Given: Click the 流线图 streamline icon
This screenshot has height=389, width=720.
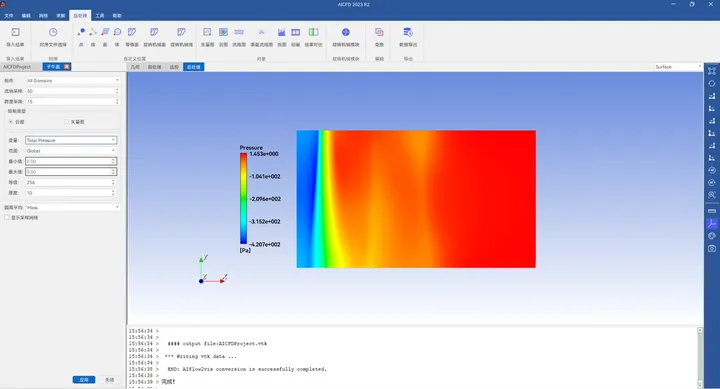Looking at the screenshot, I should (239, 32).
